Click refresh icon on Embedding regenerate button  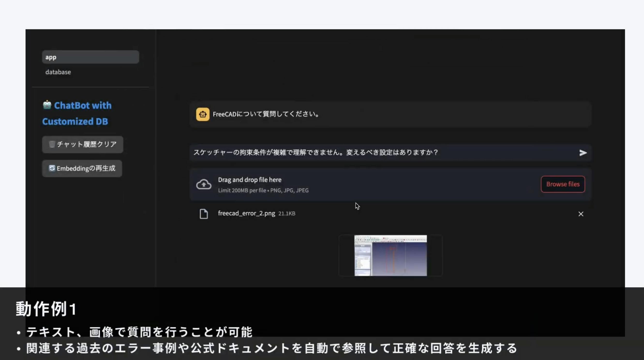tap(52, 168)
